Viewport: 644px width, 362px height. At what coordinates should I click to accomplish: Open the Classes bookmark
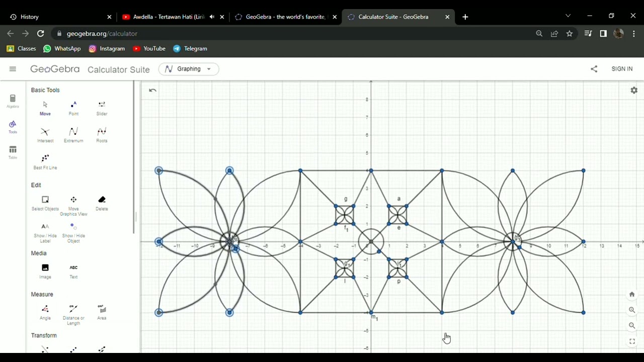(x=21, y=49)
